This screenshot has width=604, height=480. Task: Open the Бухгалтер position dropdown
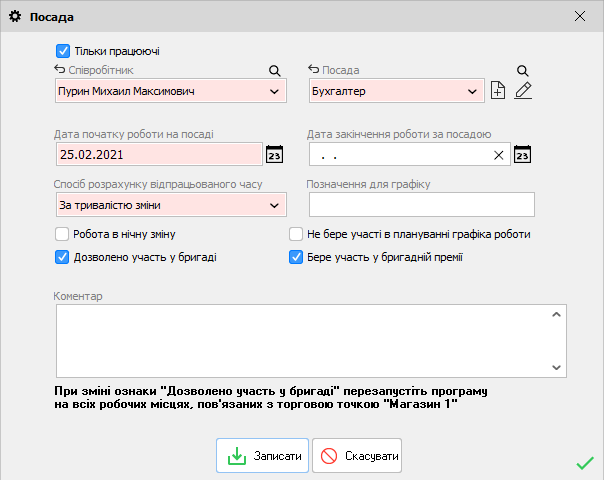tap(473, 92)
